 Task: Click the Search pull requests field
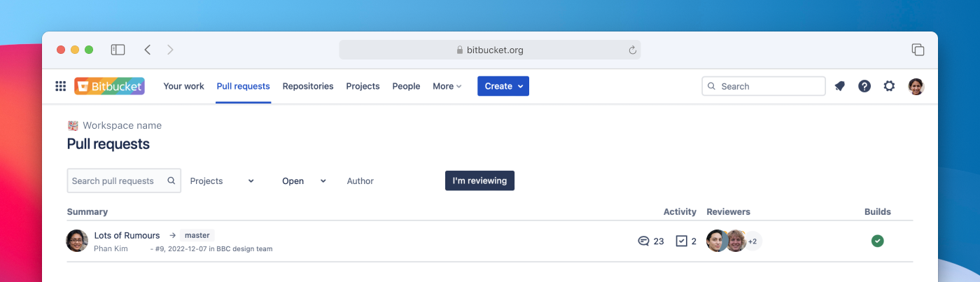(x=117, y=181)
